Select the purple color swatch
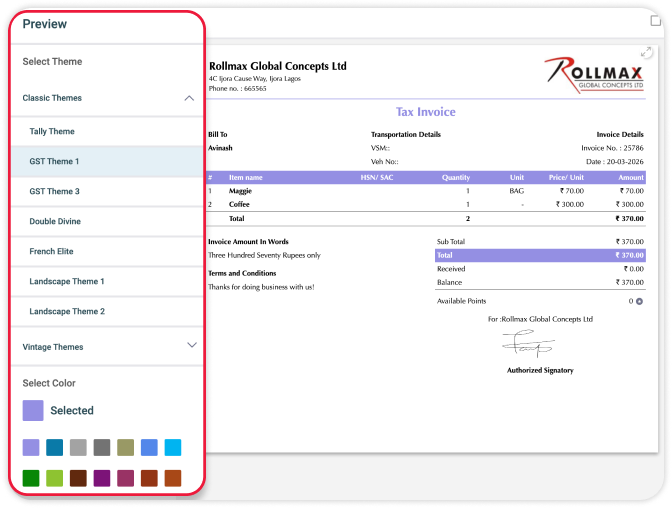 coord(102,478)
